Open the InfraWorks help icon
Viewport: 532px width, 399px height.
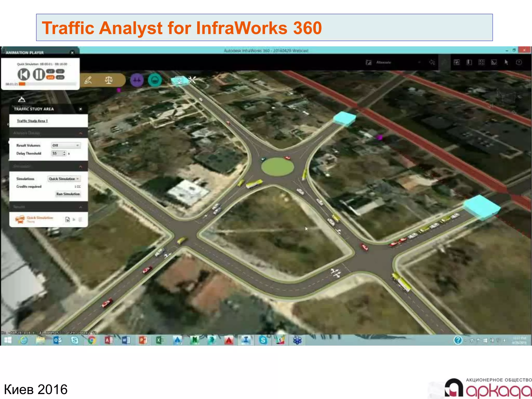[x=519, y=62]
